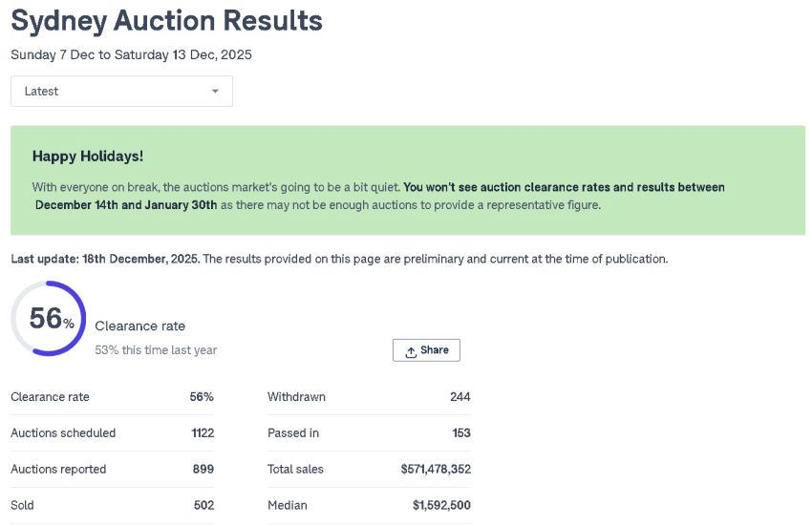Click the Last update 18th December text
812x526 pixels.
coord(105,259)
